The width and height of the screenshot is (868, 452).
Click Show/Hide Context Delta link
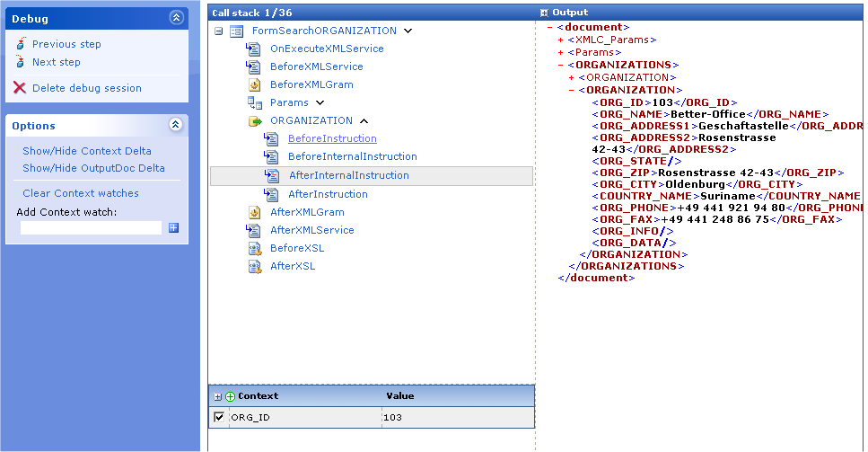pos(87,151)
